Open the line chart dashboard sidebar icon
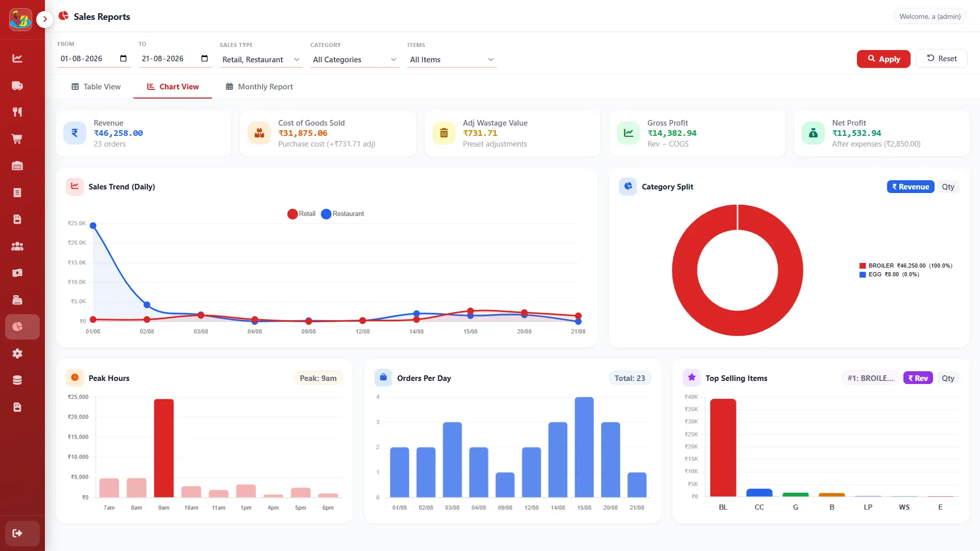980x551 pixels. click(17, 58)
